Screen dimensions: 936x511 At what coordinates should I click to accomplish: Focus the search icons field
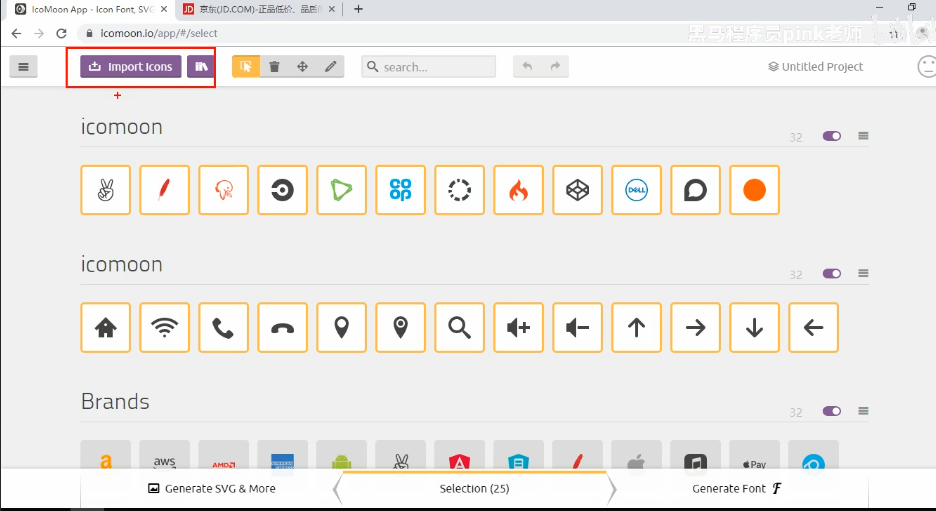click(x=429, y=66)
